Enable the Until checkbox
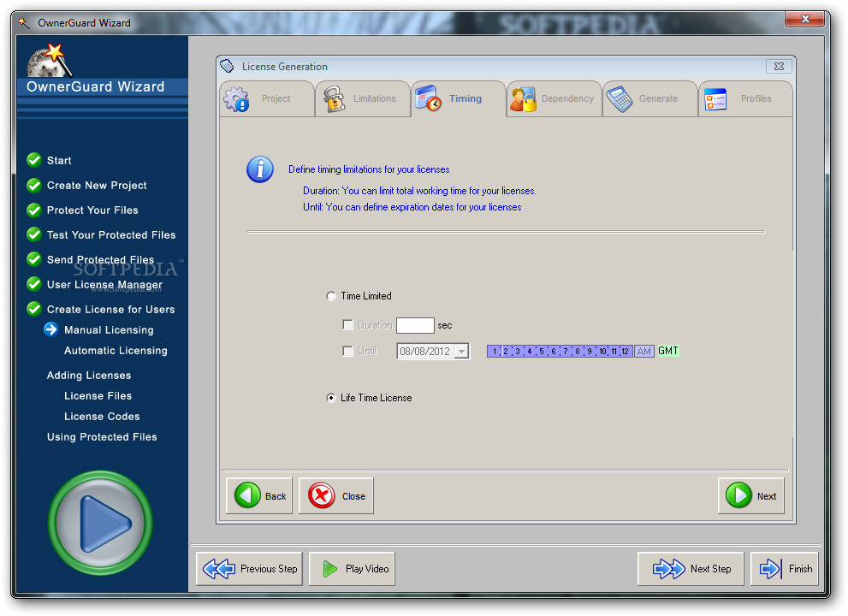The image size is (848, 616). click(347, 352)
